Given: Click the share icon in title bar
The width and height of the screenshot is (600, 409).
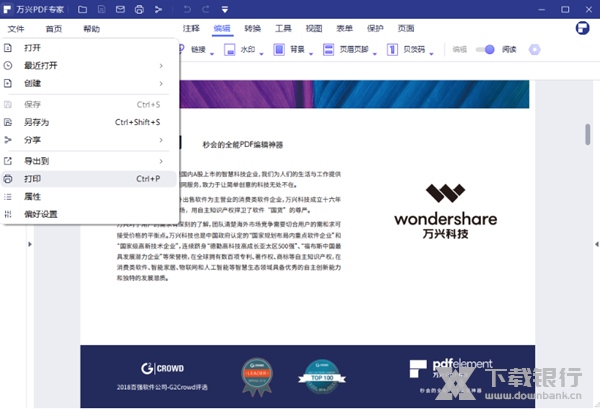Looking at the screenshot, I should 158,9.
